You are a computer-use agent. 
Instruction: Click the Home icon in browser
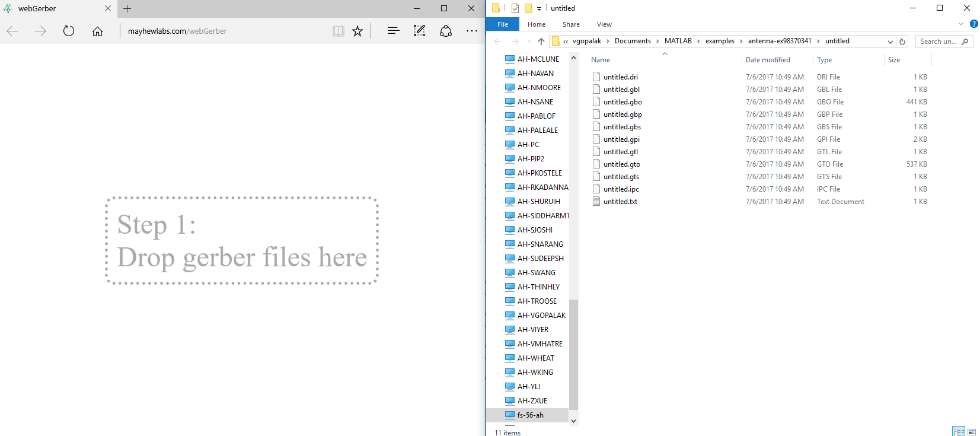tap(97, 31)
